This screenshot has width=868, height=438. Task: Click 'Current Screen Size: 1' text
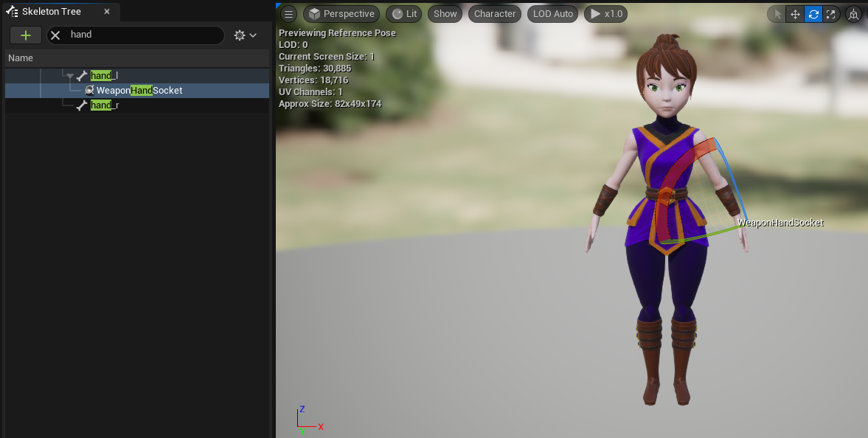[327, 57]
